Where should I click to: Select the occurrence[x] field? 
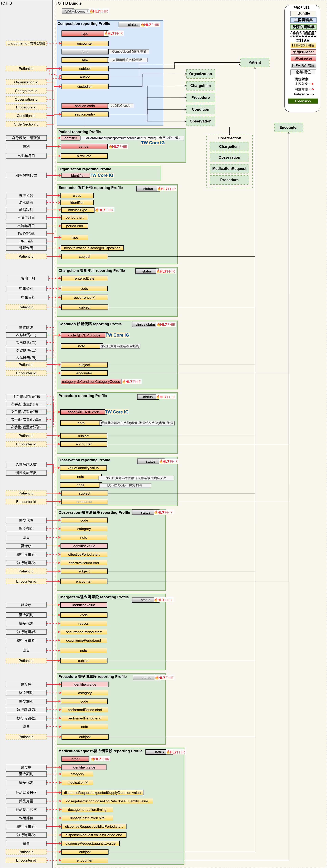pos(84,298)
